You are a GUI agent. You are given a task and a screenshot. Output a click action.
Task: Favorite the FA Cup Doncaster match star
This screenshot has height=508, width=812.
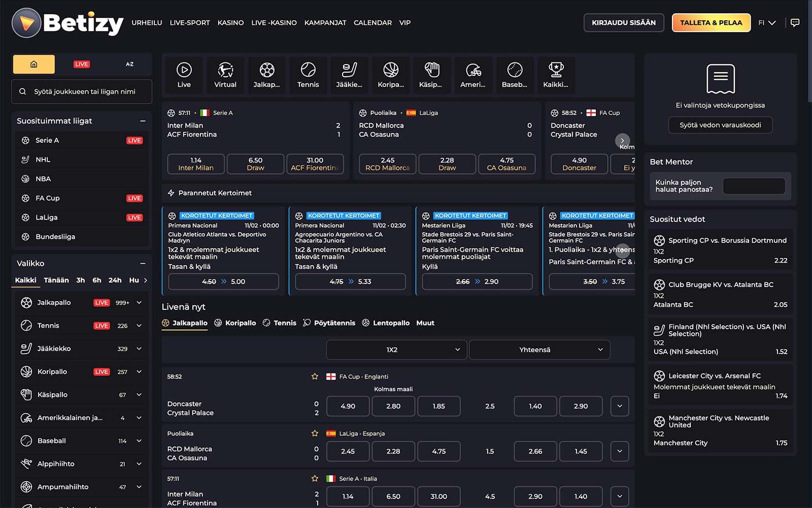315,376
